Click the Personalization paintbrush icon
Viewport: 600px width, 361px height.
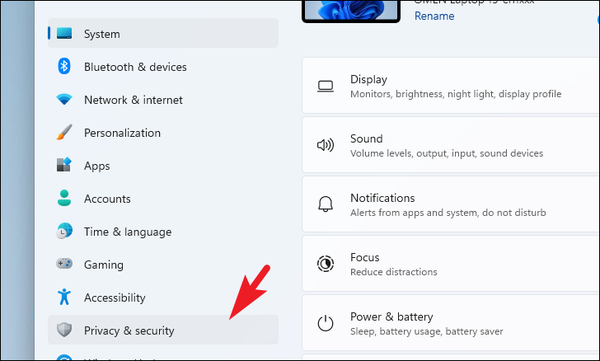64,132
